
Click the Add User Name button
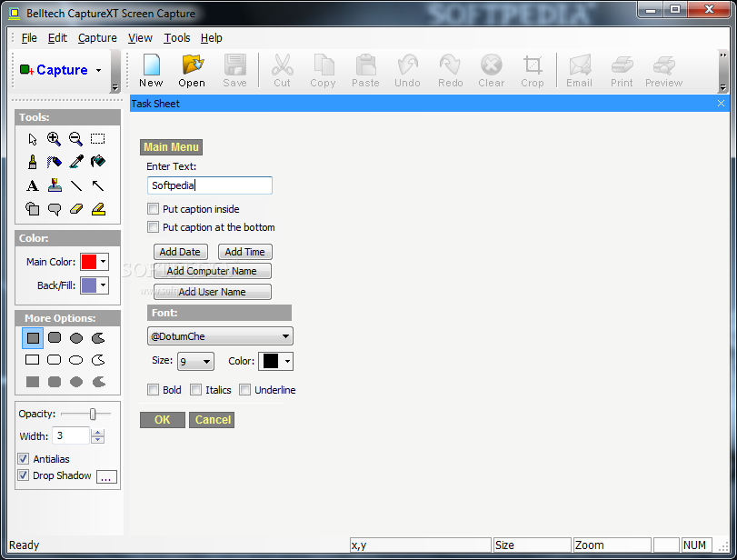pyautogui.click(x=213, y=292)
